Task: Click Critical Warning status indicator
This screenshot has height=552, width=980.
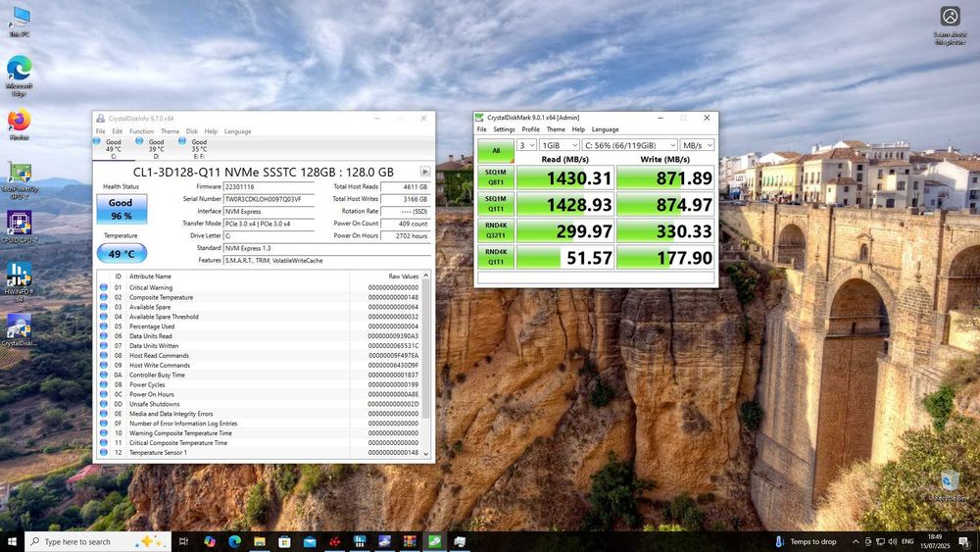Action: tap(104, 287)
